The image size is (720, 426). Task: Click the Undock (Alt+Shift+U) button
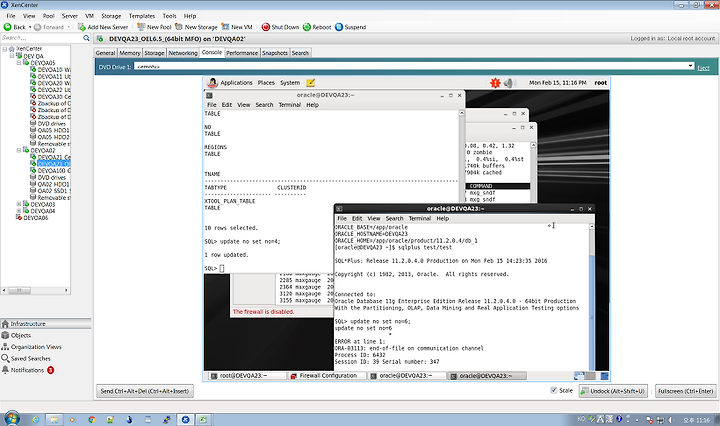pyautogui.click(x=613, y=391)
